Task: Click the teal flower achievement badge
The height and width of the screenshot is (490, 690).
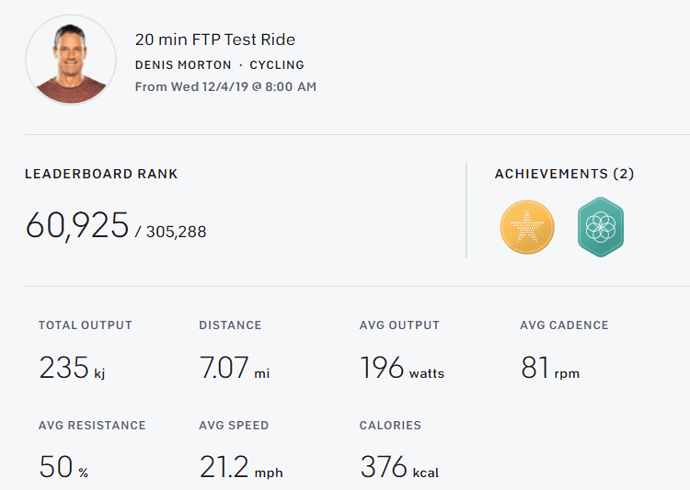Action: tap(600, 227)
